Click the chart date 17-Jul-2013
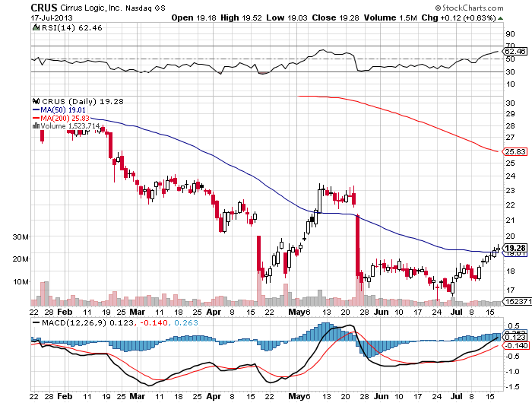The image size is (532, 403). [x=52, y=18]
